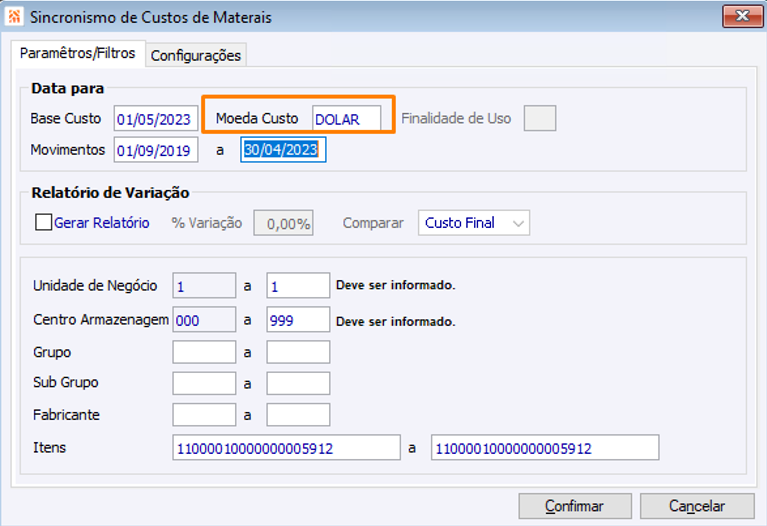Click the Fabricante ending field
Viewport: 767px width, 526px height.
[x=298, y=414]
